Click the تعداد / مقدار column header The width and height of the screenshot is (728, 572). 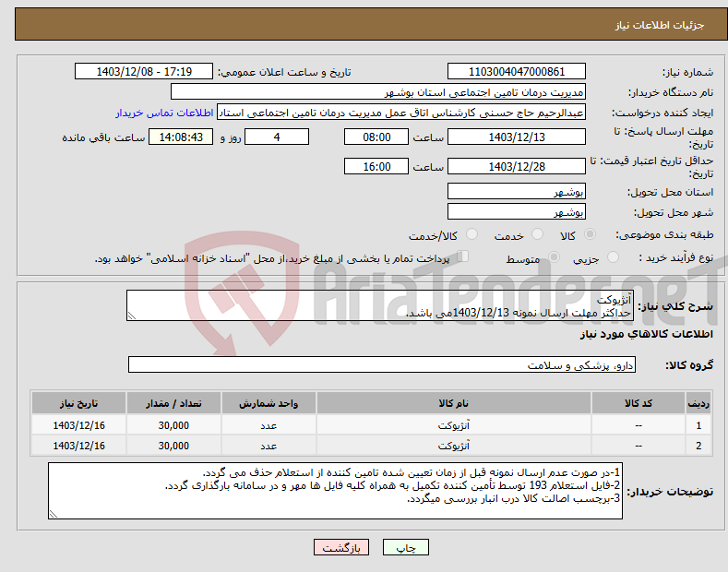[x=173, y=403]
